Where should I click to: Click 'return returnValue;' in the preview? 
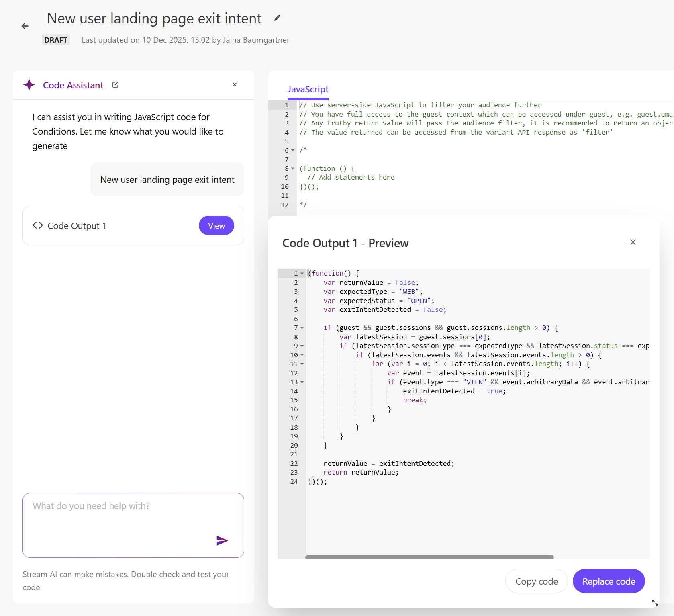pyautogui.click(x=361, y=473)
